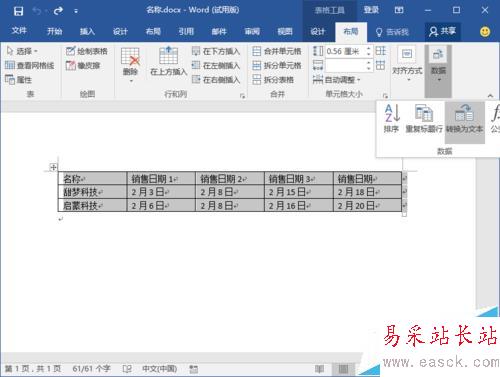This screenshot has height=377, width=500.
Task: Click 拆分表格 split table
Action: (x=273, y=80)
